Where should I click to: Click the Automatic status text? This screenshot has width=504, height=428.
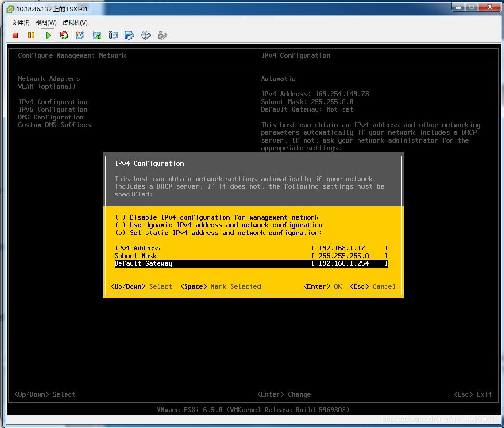click(x=279, y=78)
